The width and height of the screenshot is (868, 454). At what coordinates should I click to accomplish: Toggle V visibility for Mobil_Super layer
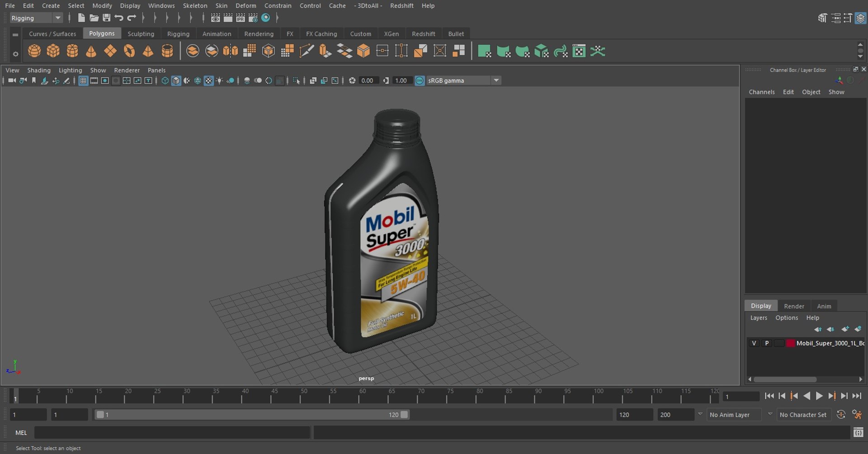point(754,343)
